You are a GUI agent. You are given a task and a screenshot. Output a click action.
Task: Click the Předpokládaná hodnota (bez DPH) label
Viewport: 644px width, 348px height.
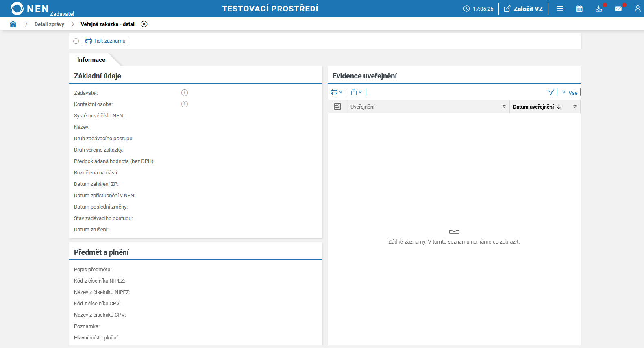click(x=114, y=161)
